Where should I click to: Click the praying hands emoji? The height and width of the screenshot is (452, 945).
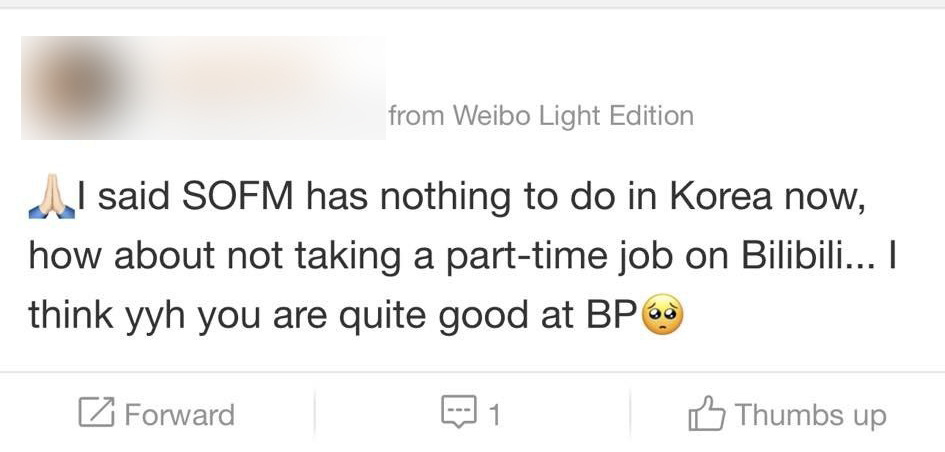click(x=52, y=197)
